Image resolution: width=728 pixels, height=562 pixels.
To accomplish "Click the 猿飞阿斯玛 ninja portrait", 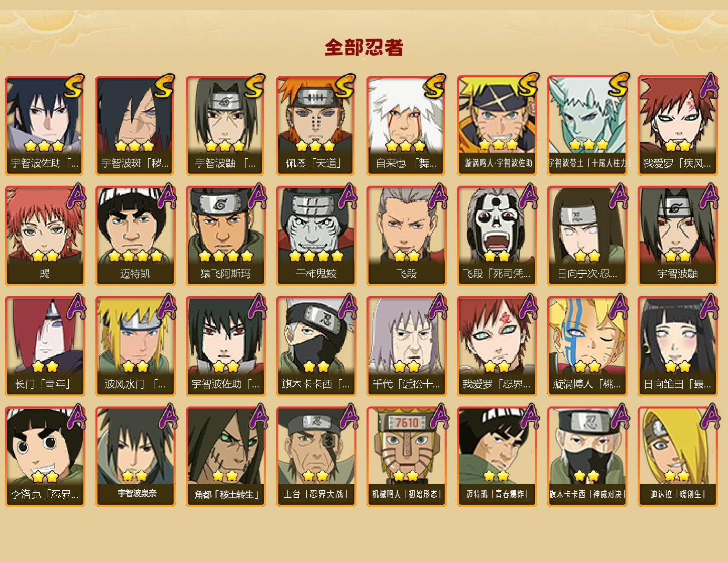I will click(225, 236).
